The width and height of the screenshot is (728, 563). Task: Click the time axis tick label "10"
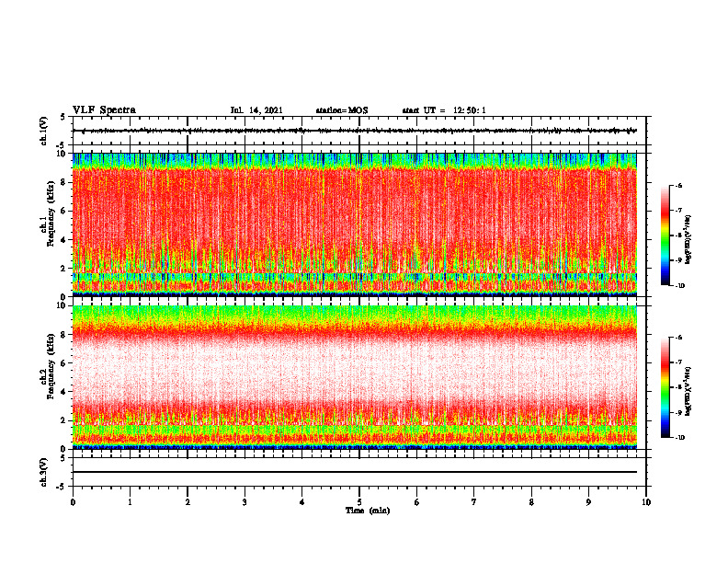point(646,502)
